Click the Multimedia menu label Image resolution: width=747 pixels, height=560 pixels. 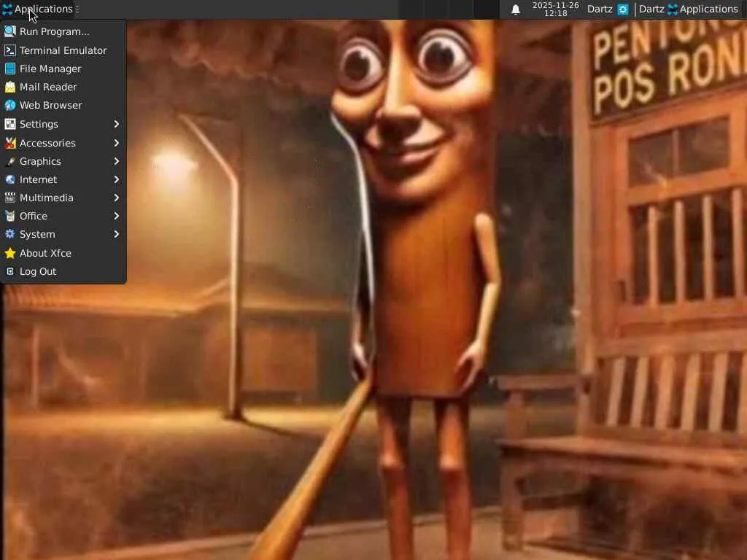tap(46, 198)
